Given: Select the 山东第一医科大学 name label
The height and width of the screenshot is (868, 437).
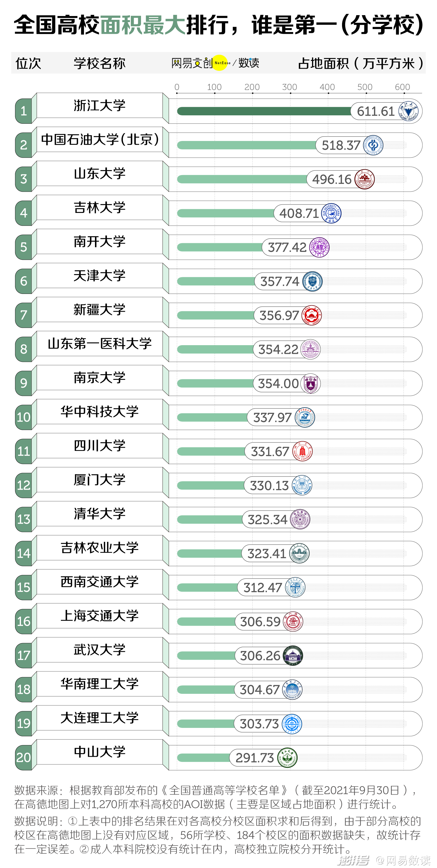Looking at the screenshot, I should pyautogui.click(x=99, y=344).
